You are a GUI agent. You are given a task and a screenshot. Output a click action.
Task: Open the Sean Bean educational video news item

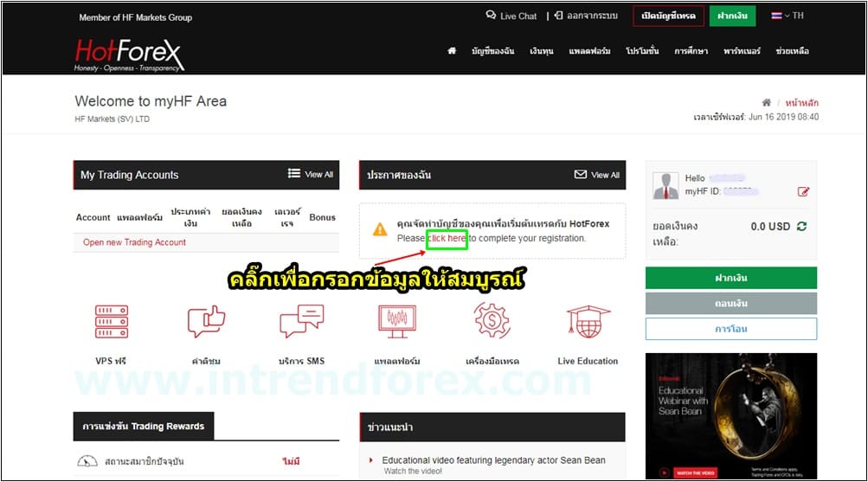coord(493,460)
